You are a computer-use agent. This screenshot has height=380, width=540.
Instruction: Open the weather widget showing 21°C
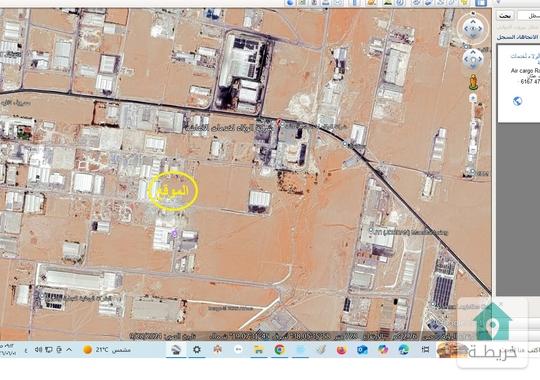click(107, 350)
